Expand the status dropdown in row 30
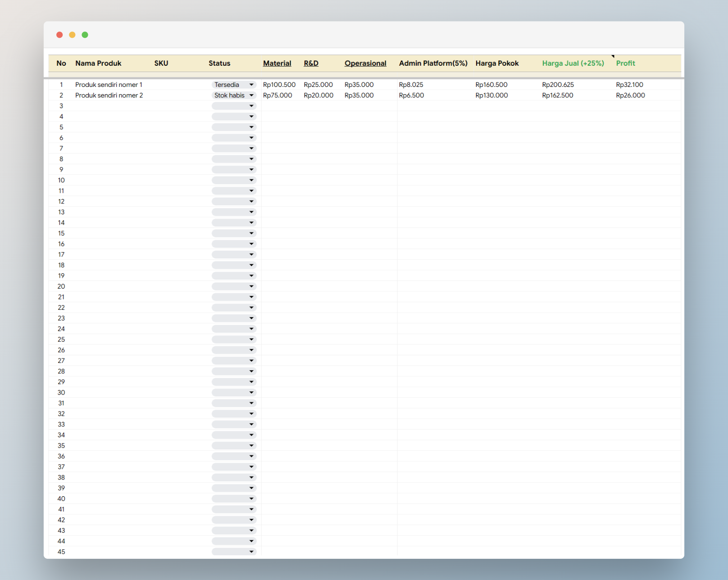 [x=234, y=393]
